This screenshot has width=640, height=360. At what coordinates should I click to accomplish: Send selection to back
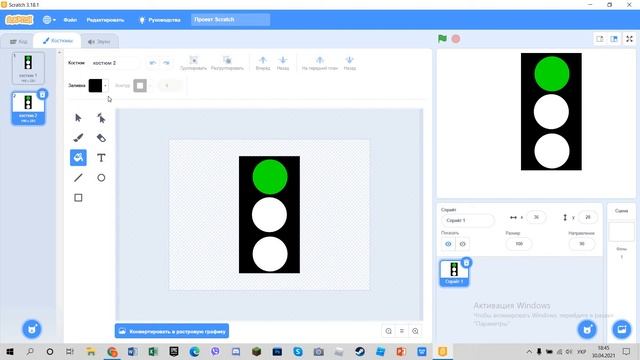tap(349, 63)
